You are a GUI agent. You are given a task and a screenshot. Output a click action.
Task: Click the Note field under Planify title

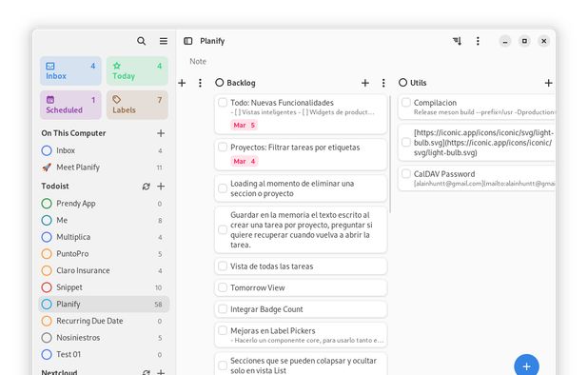(x=198, y=61)
